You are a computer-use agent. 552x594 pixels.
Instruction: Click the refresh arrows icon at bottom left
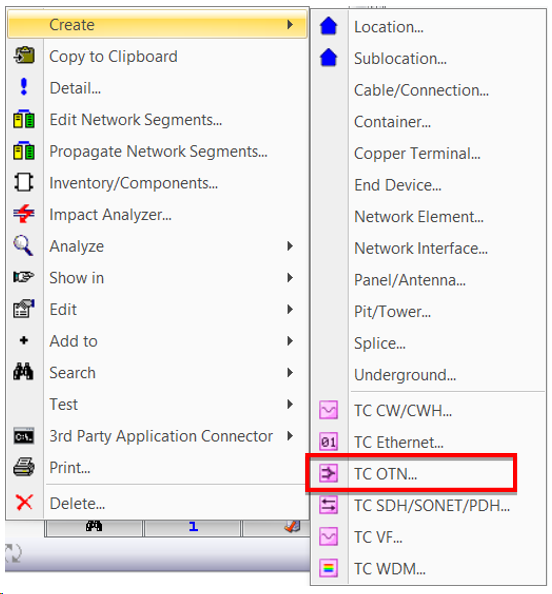(13, 553)
